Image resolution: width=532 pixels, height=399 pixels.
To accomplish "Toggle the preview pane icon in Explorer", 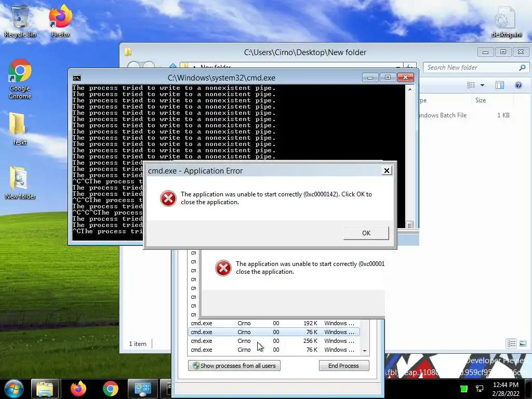I will tap(500, 85).
